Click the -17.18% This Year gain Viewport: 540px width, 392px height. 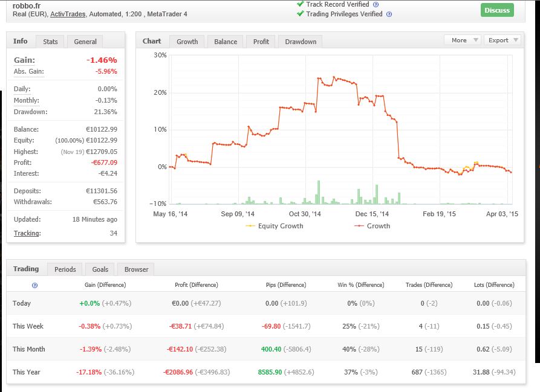89,372
